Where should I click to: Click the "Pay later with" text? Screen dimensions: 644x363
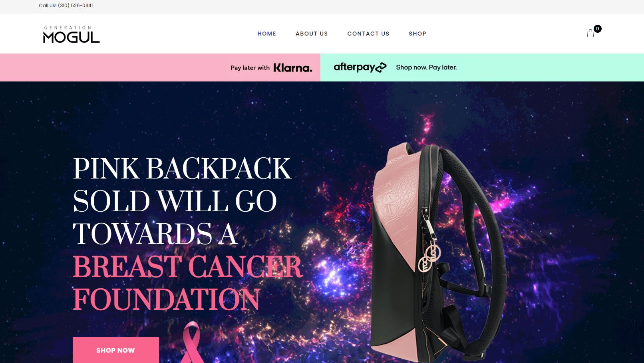click(250, 68)
